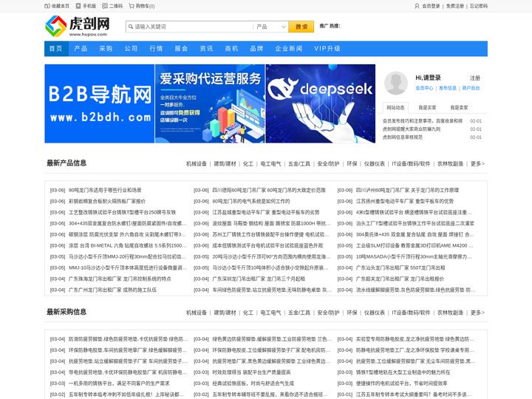
Task: Open 采购 in the navigation bar
Action: point(106,49)
